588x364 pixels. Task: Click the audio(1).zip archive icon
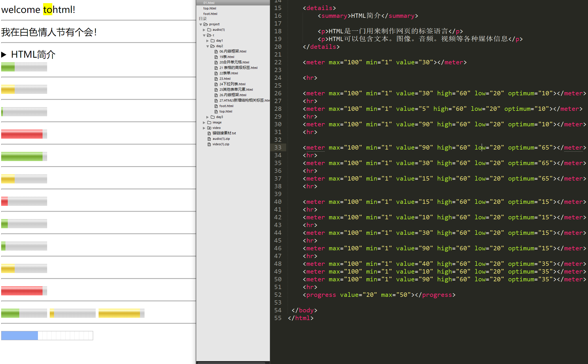click(x=209, y=139)
